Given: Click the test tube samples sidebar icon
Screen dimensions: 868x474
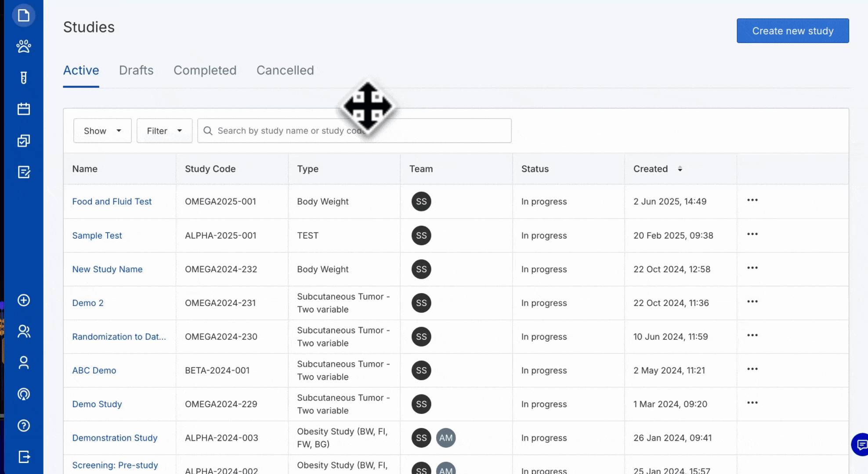Looking at the screenshot, I should (24, 78).
